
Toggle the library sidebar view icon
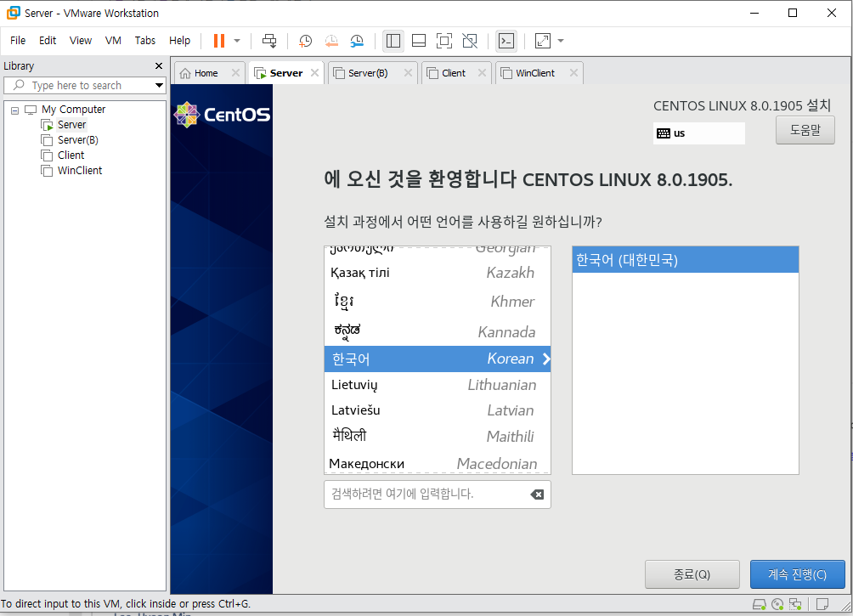point(393,41)
